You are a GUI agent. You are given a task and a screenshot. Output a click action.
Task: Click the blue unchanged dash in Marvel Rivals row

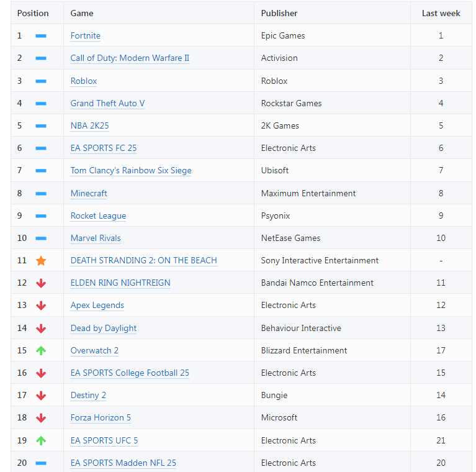pos(41,238)
